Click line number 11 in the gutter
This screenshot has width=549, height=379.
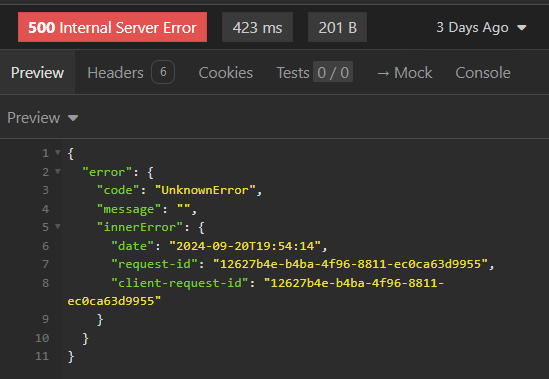click(x=42, y=356)
